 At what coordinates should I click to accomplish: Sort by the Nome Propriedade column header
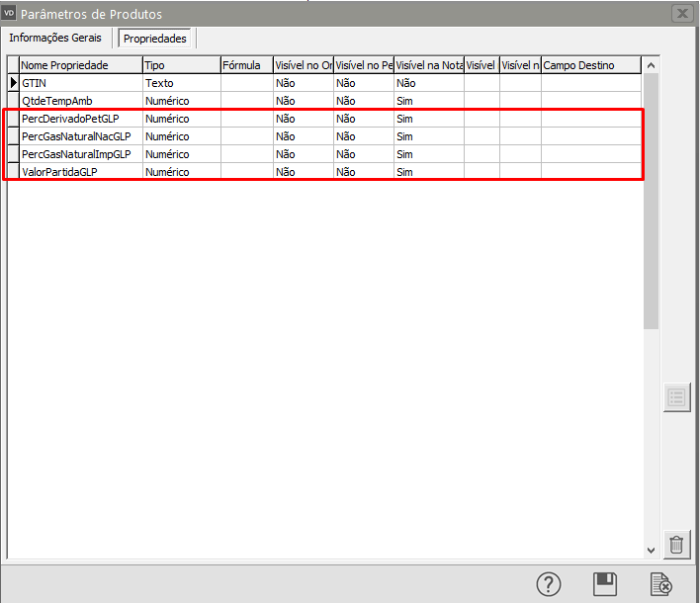point(80,65)
